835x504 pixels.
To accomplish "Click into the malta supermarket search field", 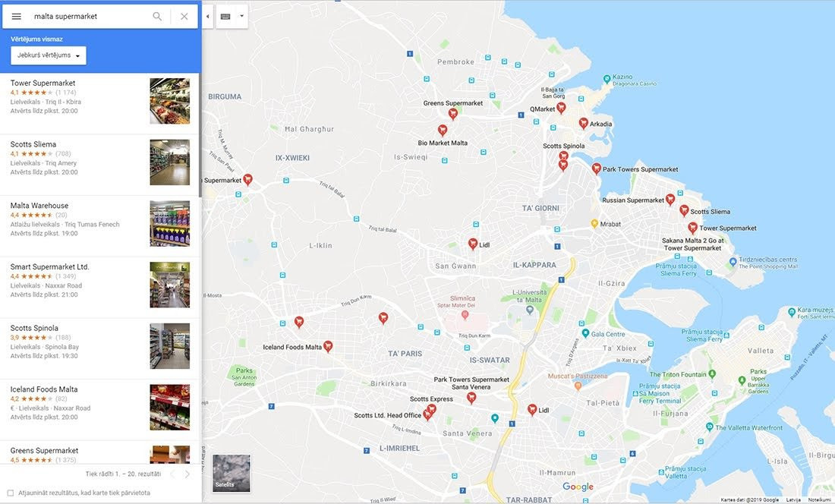I will click(x=87, y=17).
